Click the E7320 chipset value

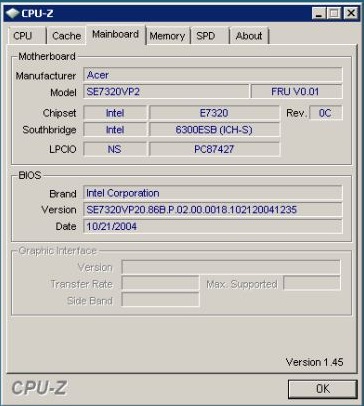214,113
